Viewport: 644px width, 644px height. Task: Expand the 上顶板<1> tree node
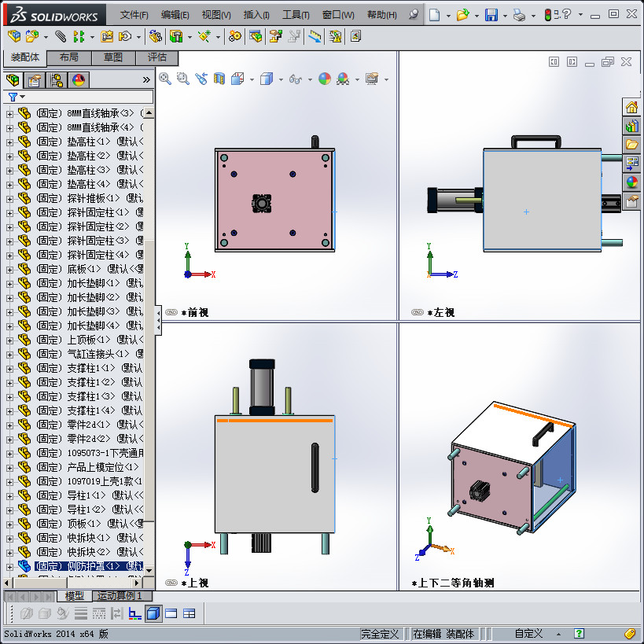pos(9,340)
